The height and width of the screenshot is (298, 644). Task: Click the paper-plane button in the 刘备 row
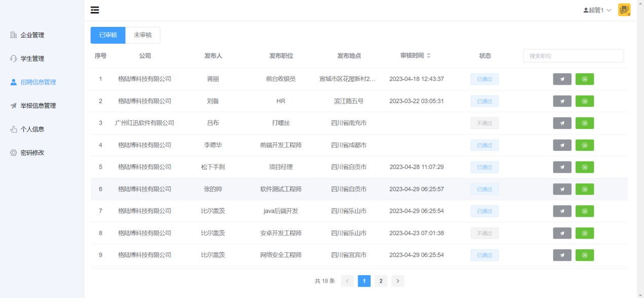tap(562, 101)
